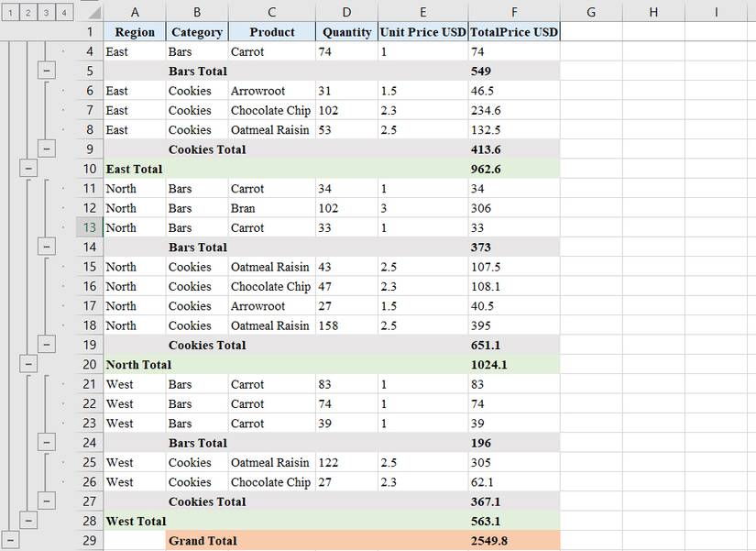Select the cell containing Bran product
Screen dimensions: 756x551
tap(271, 208)
